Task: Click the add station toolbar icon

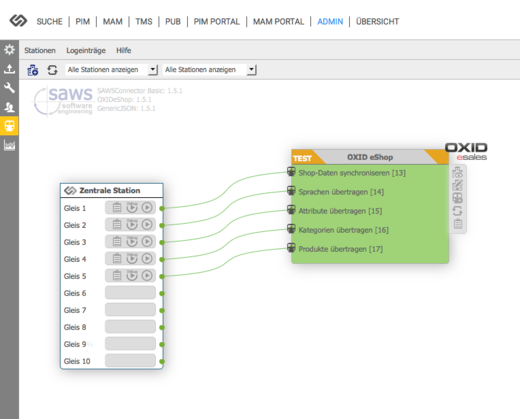Action: pyautogui.click(x=33, y=70)
